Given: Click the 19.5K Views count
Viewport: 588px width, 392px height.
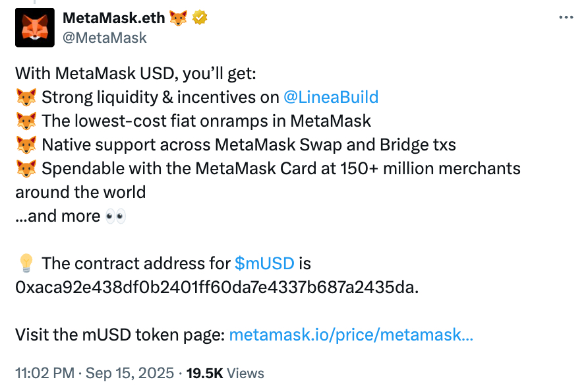Looking at the screenshot, I should (x=225, y=374).
